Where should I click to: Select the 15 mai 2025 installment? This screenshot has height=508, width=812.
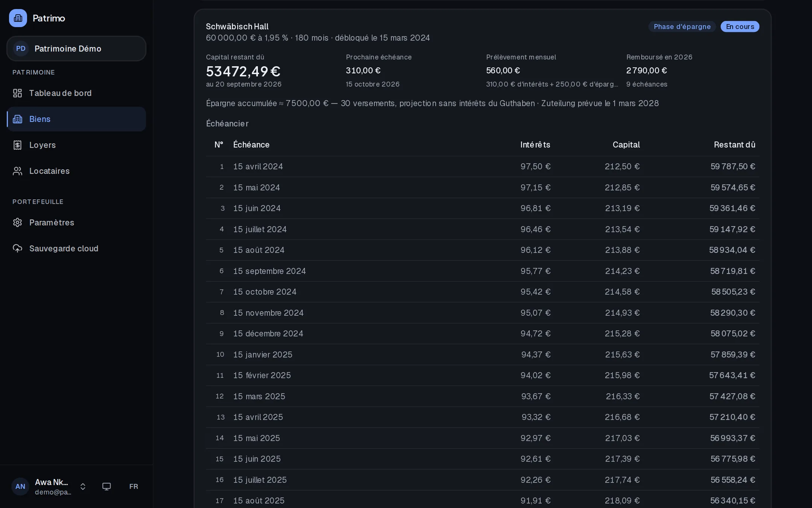483,438
